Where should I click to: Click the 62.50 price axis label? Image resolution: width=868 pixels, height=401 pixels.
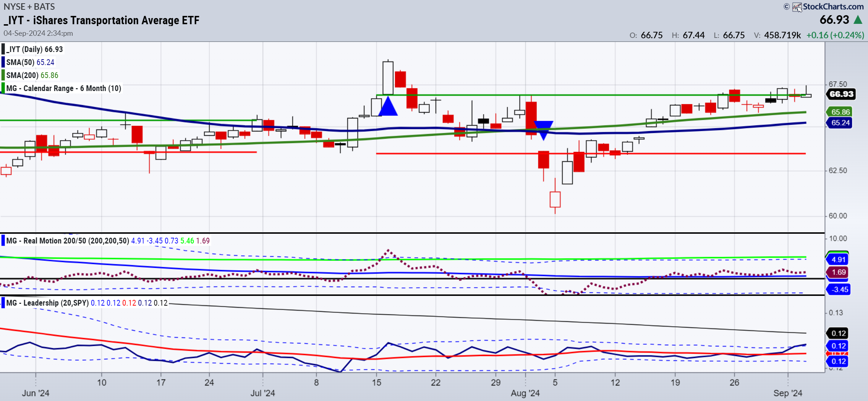point(838,171)
